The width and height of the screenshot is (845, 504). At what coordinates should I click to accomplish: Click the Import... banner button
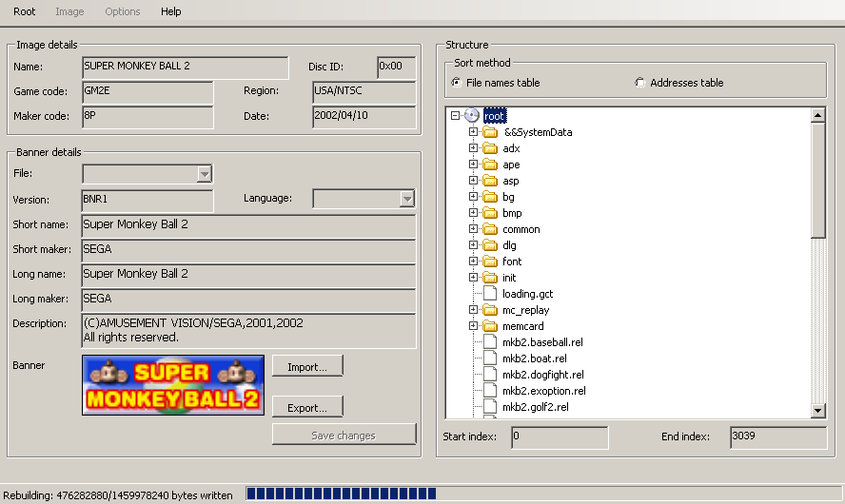coord(307,367)
